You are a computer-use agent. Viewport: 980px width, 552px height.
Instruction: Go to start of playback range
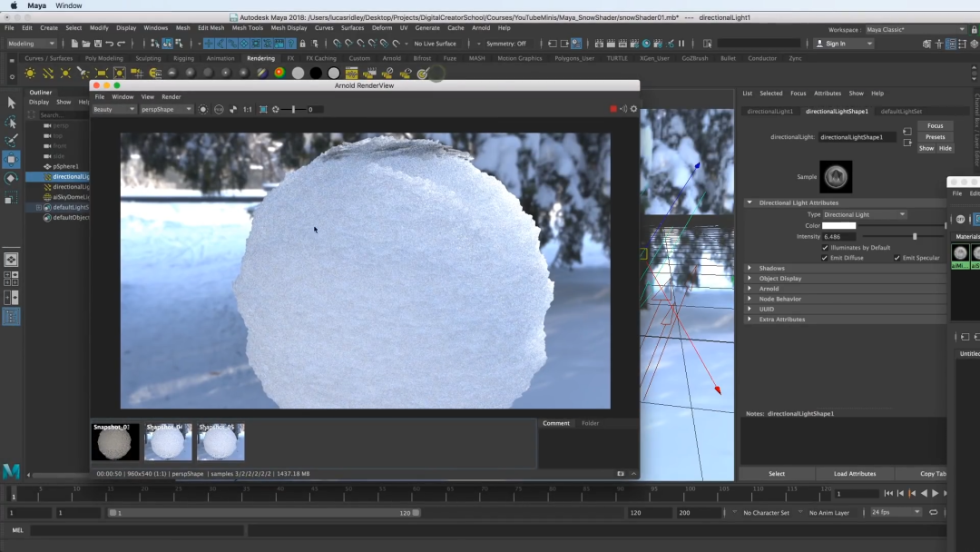(x=888, y=493)
